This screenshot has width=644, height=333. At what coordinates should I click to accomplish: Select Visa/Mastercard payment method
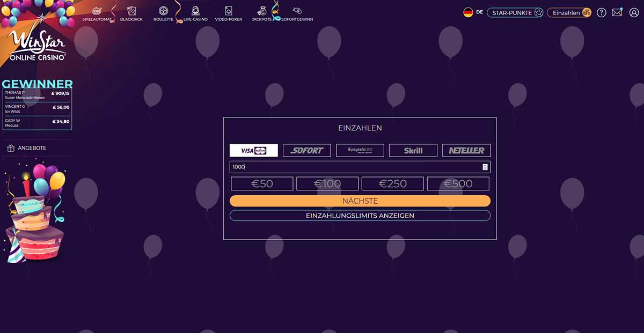click(x=254, y=151)
